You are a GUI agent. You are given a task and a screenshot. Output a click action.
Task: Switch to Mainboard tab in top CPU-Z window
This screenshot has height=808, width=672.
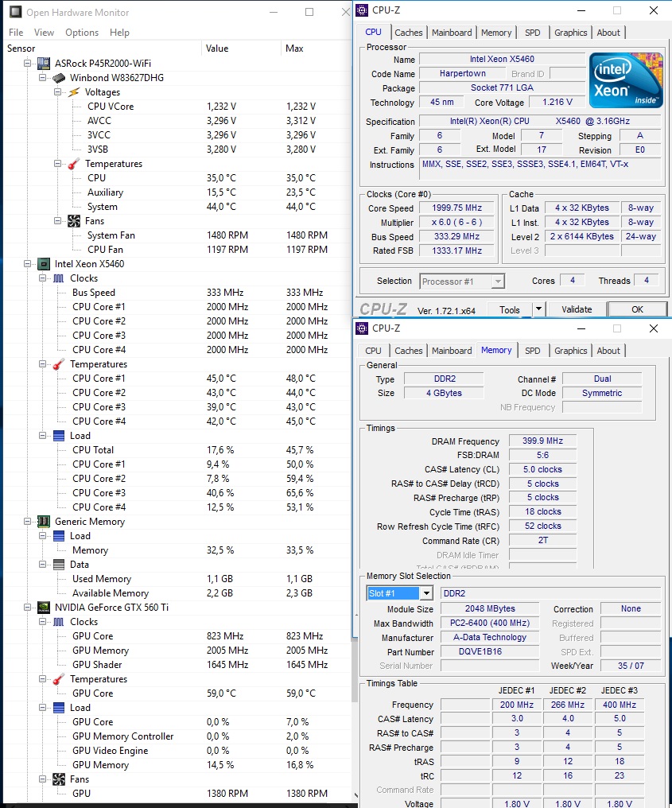(452, 33)
